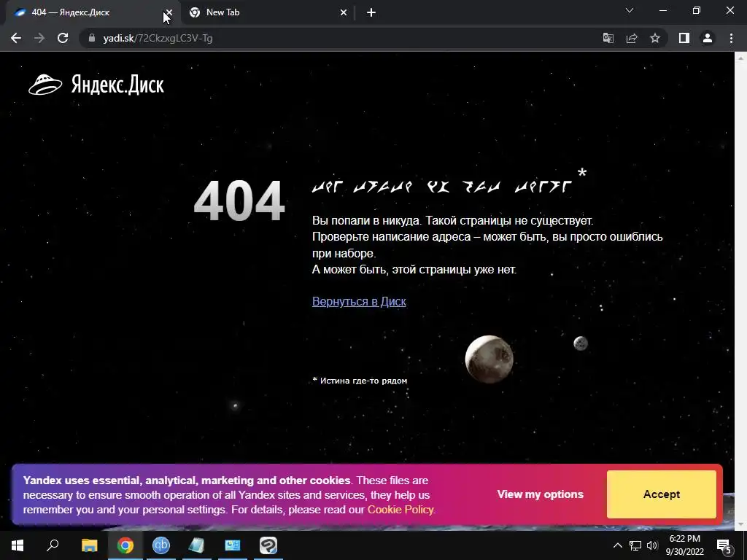The width and height of the screenshot is (747, 560).
Task: Open File Explorer from taskbar
Action: pos(89,545)
